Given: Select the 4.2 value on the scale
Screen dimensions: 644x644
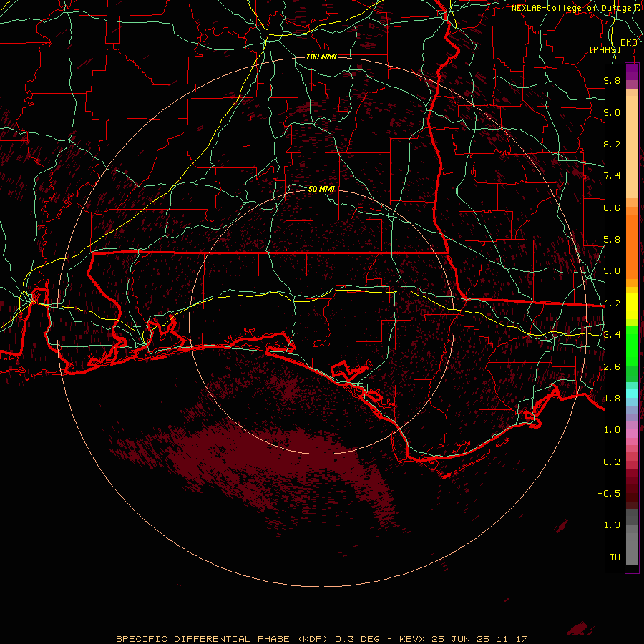Looking at the screenshot, I should [612, 303].
